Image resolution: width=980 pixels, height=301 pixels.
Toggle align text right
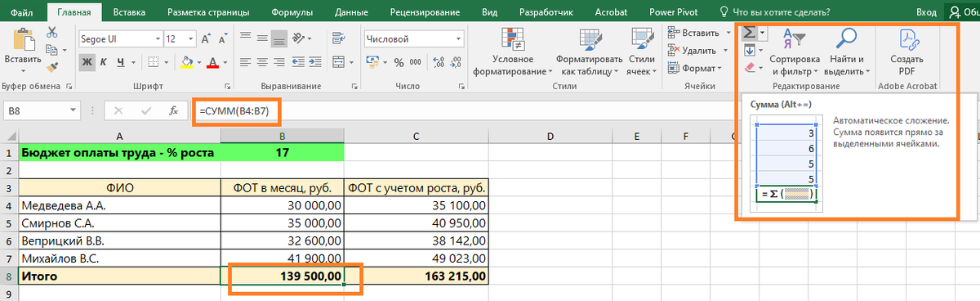[x=280, y=62]
